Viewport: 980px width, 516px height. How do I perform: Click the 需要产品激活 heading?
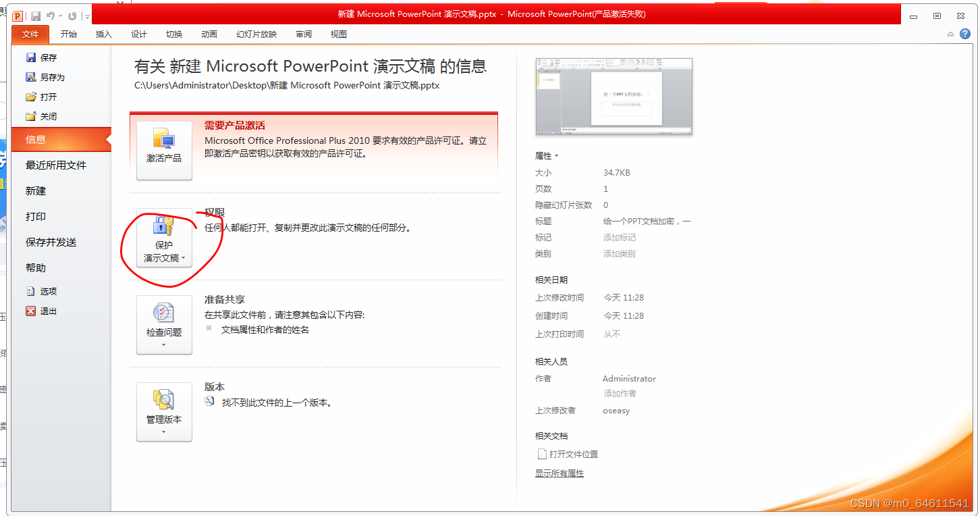(235, 126)
